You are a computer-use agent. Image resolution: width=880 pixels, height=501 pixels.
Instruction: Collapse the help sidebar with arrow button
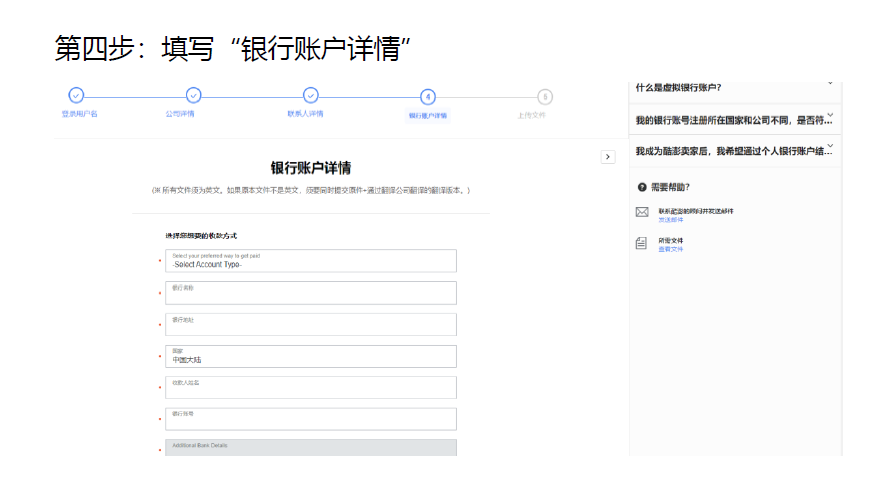click(x=607, y=157)
